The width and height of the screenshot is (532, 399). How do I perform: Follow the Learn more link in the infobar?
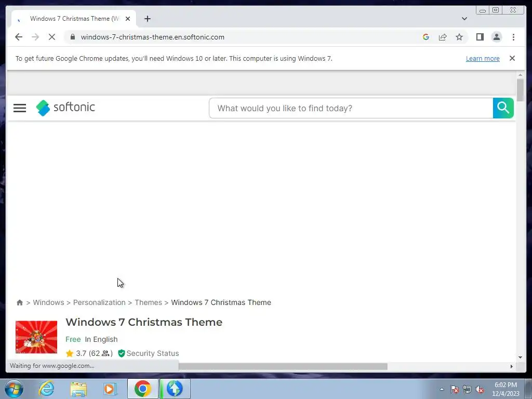(483, 58)
